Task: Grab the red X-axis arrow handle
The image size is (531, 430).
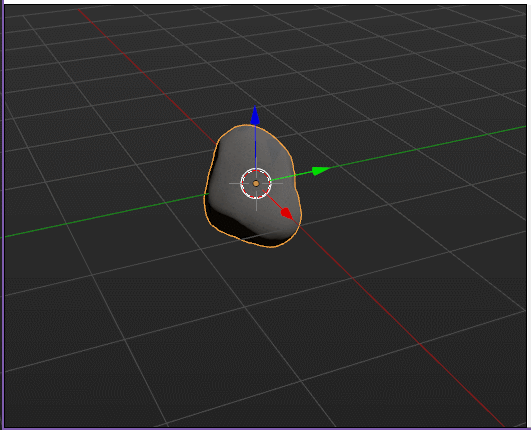Action: 287,213
